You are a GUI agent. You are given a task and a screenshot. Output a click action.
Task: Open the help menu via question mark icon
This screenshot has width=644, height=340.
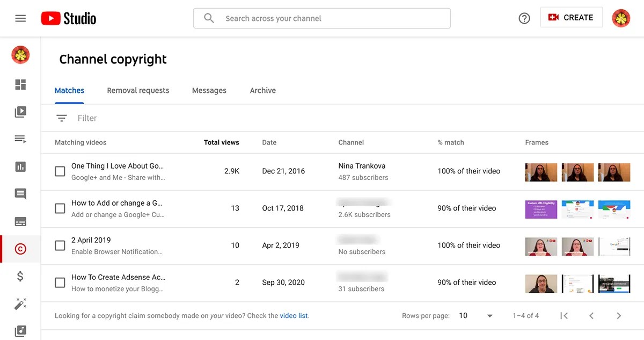point(524,17)
